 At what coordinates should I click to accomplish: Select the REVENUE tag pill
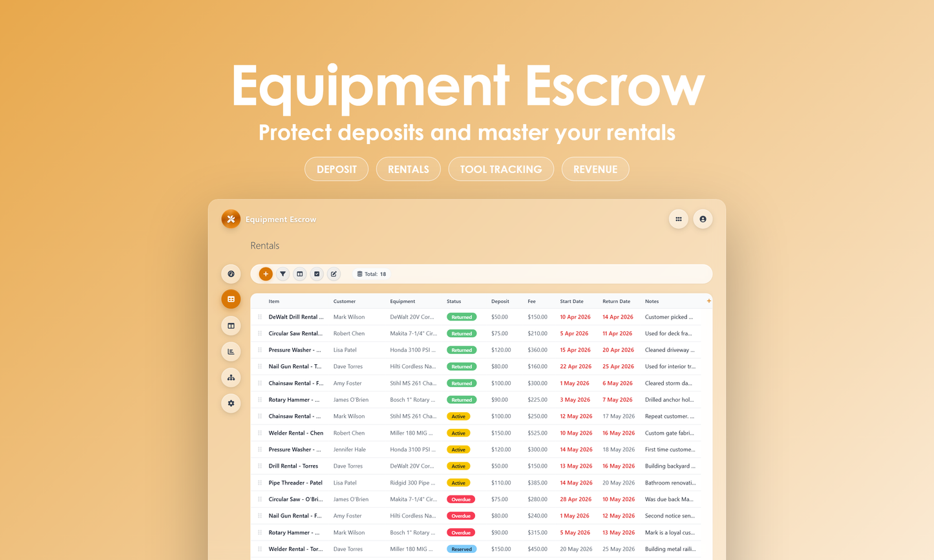coord(595,169)
